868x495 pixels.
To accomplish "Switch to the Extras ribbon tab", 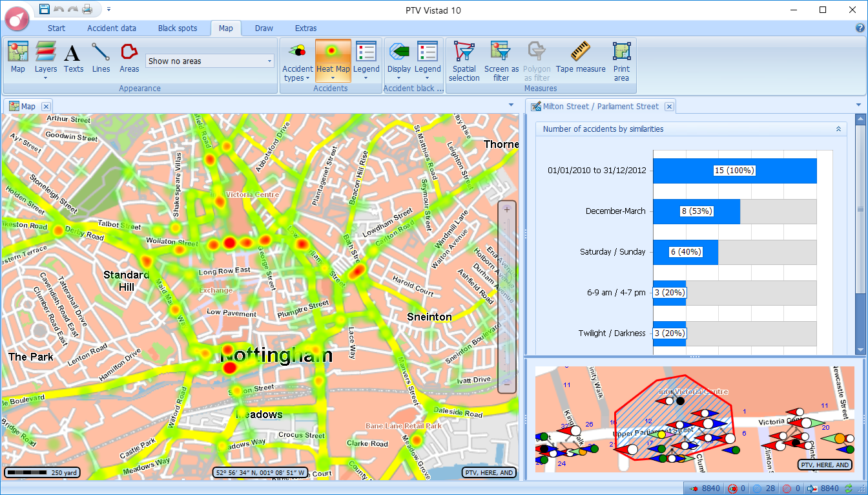I will point(305,28).
